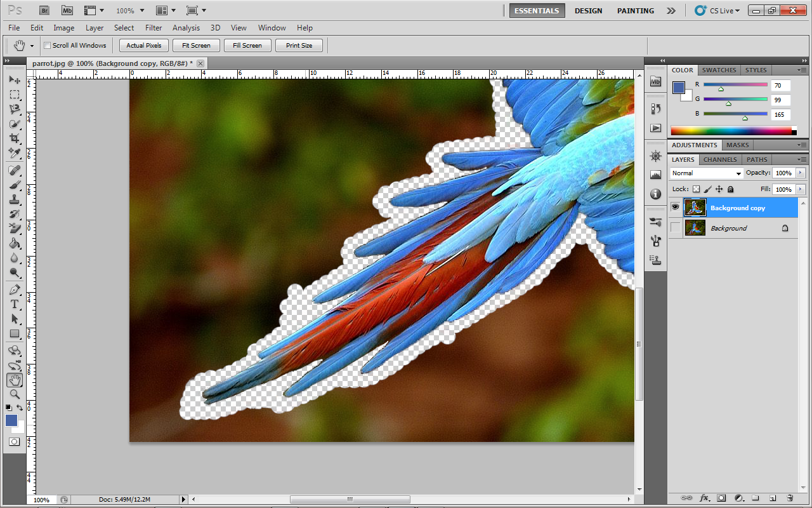
Task: Open the Analysis menu
Action: click(x=186, y=28)
